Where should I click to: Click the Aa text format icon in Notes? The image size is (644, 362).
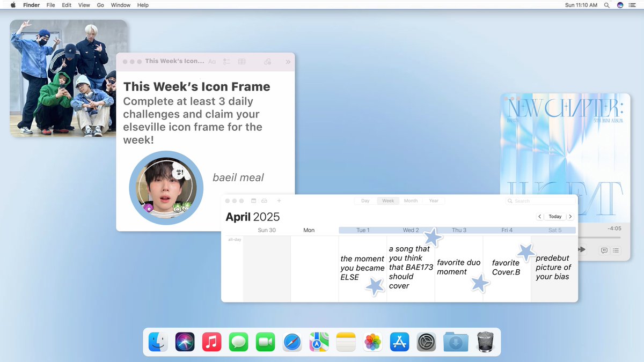point(212,62)
